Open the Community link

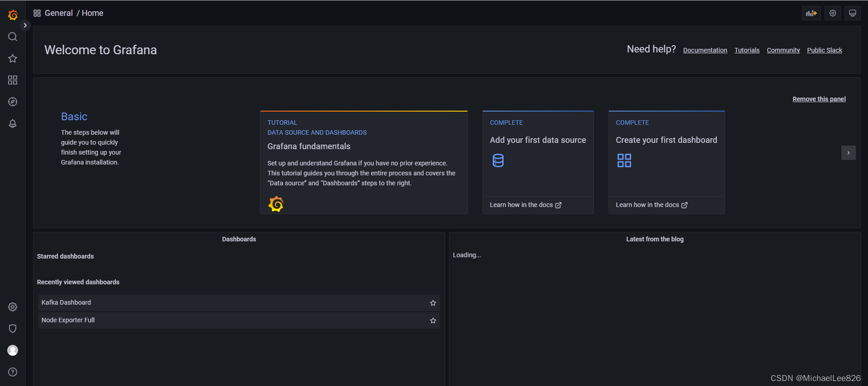[783, 50]
